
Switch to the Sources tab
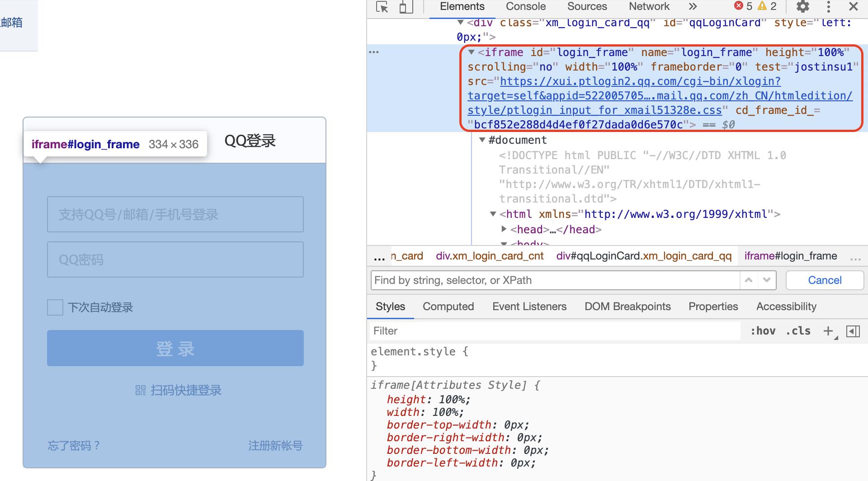587,6
